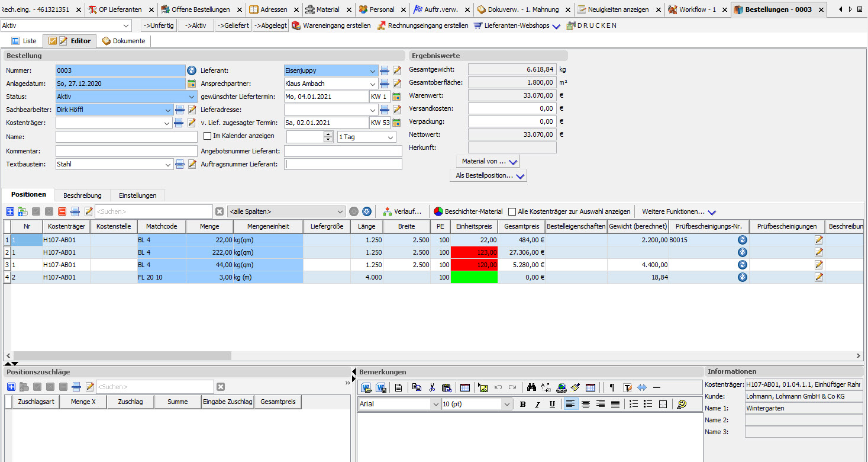
Task: Center align the text in Bemerkungen
Action: click(x=586, y=404)
